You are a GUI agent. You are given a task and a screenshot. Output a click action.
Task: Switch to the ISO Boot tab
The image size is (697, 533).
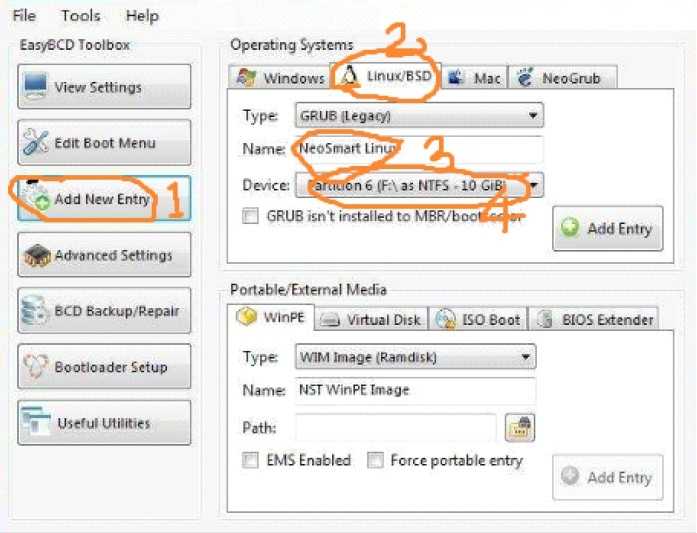(x=478, y=319)
